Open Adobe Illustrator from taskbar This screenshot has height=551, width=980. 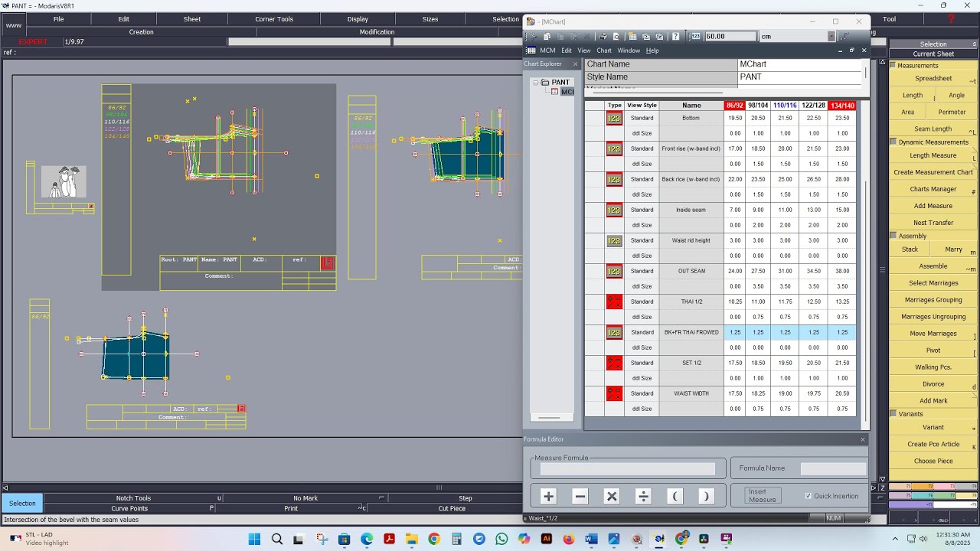click(x=547, y=539)
